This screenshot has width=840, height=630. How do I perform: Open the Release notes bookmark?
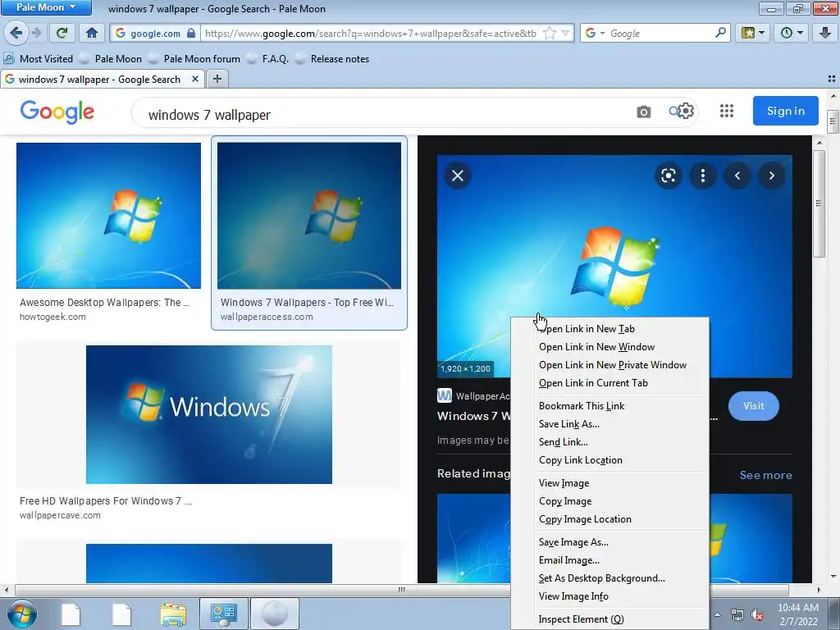click(x=333, y=59)
